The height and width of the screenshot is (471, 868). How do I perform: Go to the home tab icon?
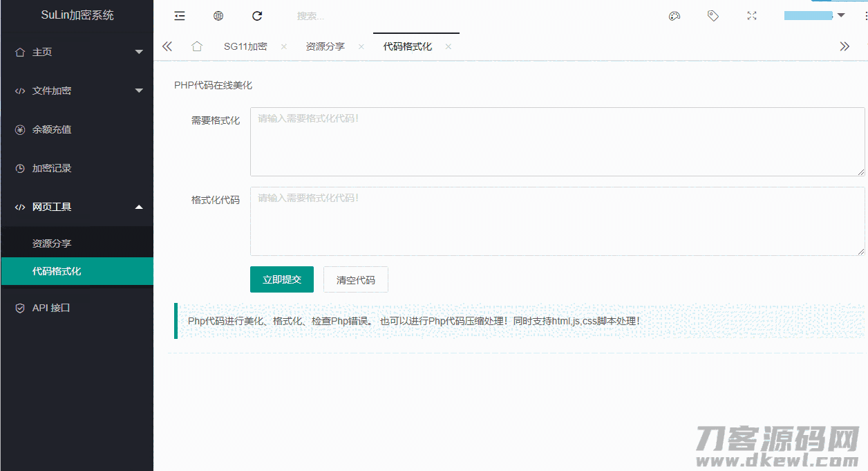pyautogui.click(x=197, y=46)
